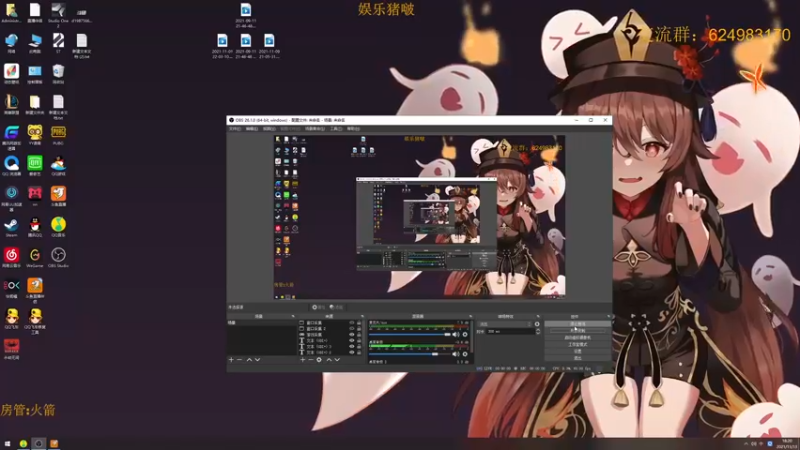
Task: Open the scene transition type dropdown
Action: click(x=504, y=324)
